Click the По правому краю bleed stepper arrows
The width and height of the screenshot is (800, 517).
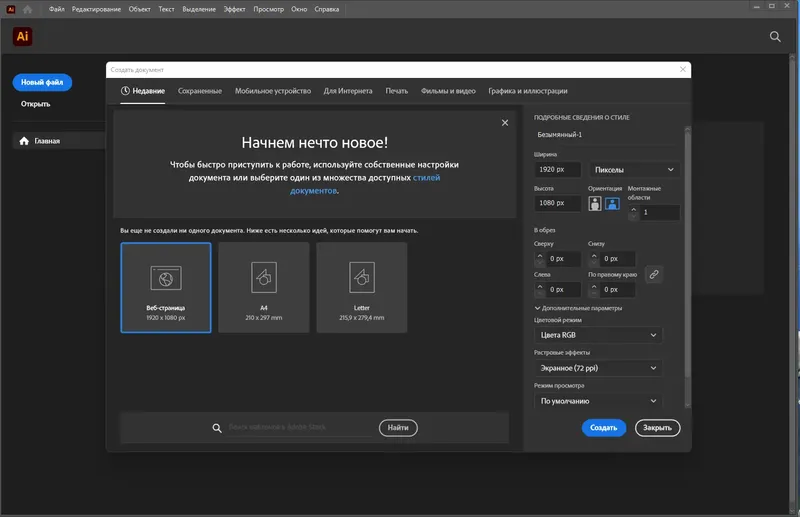point(594,290)
